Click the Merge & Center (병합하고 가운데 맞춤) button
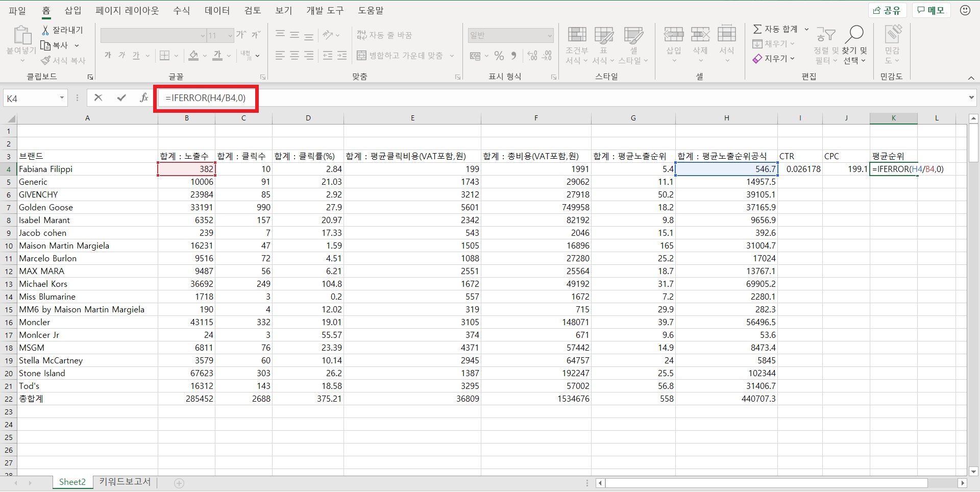 (400, 55)
